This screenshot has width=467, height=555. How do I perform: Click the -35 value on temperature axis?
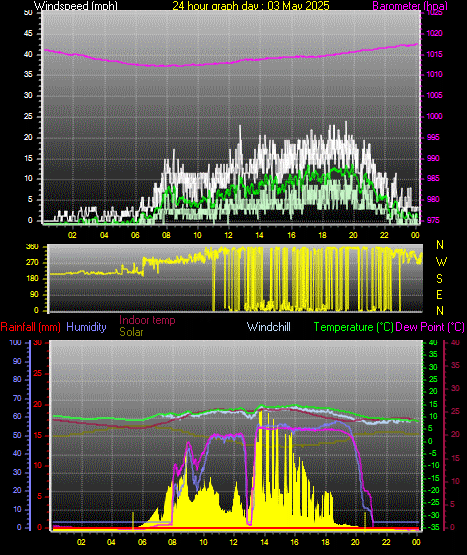click(x=433, y=527)
